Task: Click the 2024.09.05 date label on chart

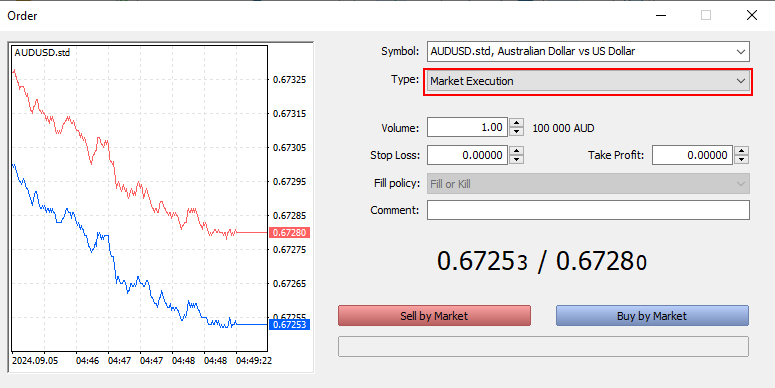Action: pos(35,360)
